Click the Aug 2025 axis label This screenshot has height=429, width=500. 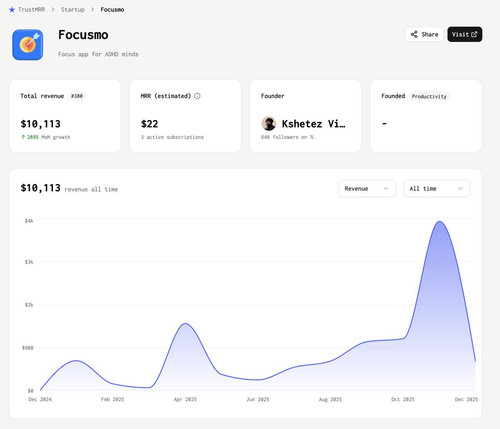(330, 399)
